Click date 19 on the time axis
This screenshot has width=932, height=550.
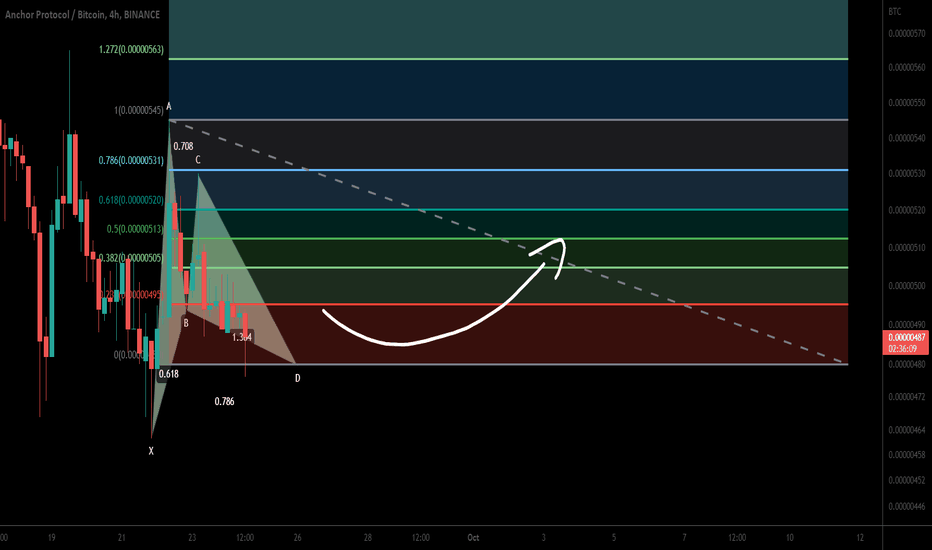pos(52,538)
